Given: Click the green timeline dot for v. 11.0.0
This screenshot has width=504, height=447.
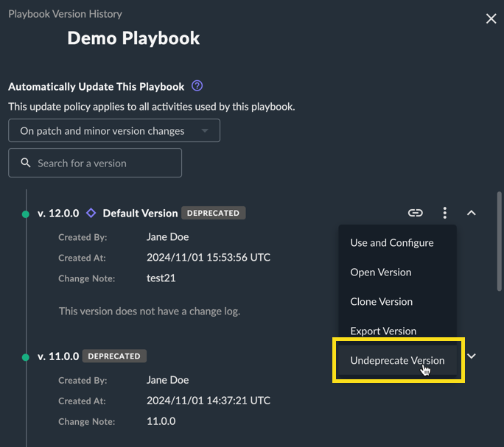Looking at the screenshot, I should point(26,357).
